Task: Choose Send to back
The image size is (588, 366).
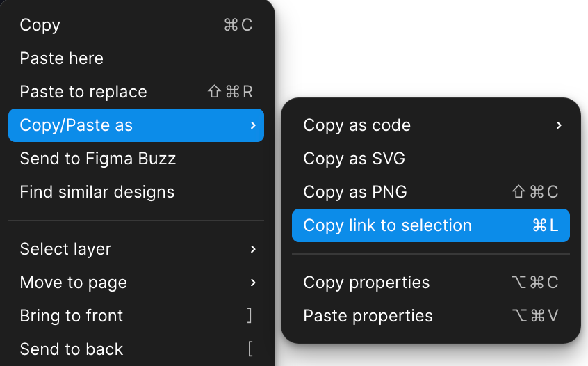Action: click(136, 349)
